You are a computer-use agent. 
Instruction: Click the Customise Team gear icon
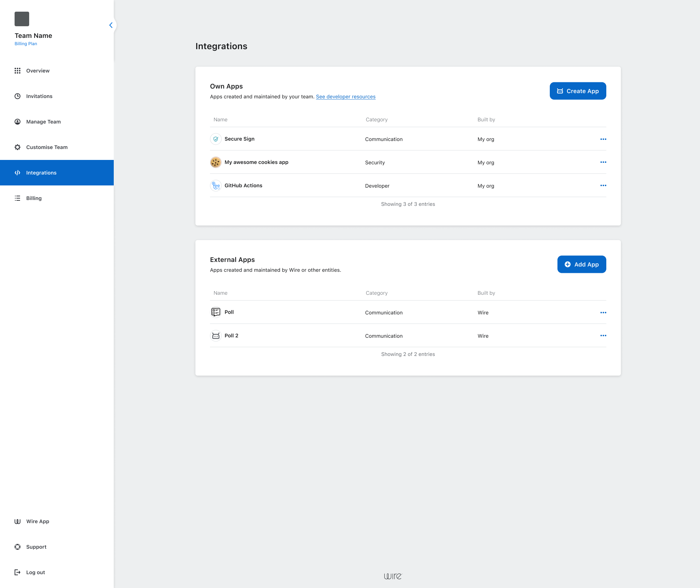pos(17,147)
